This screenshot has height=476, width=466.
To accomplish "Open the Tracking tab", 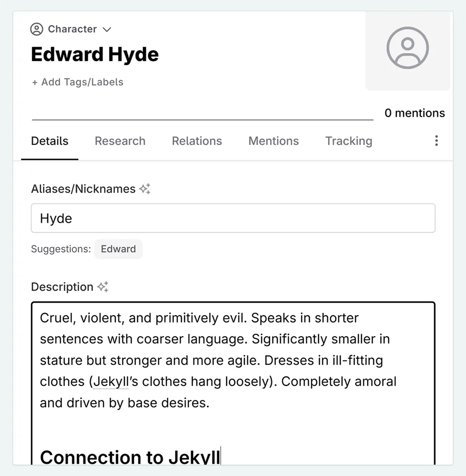I will pyautogui.click(x=348, y=141).
